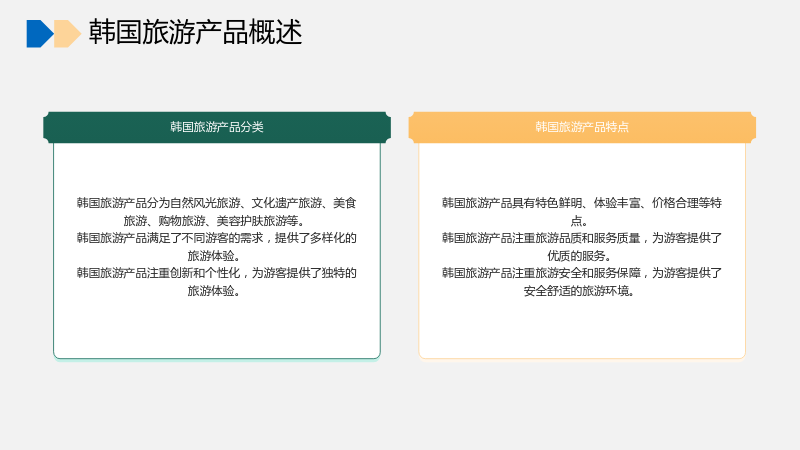Click the green header 韩国旅游产品分类
The width and height of the screenshot is (800, 450).
pos(217,127)
